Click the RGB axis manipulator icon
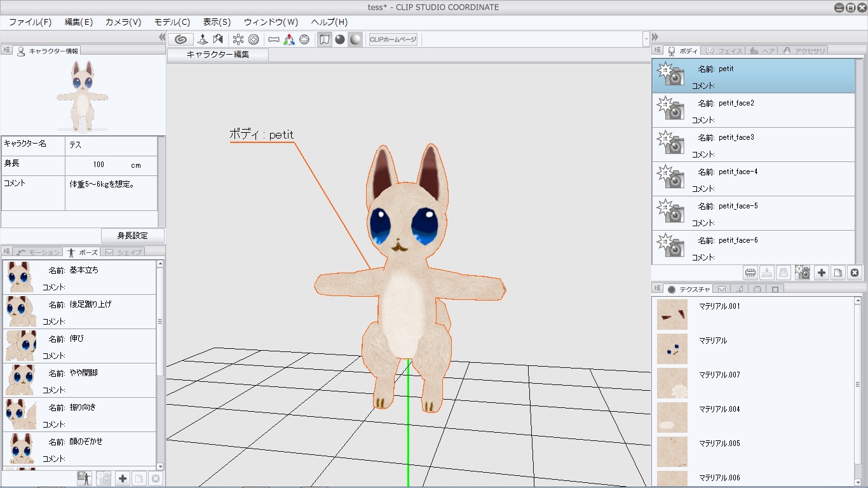The width and height of the screenshot is (868, 488). [289, 39]
